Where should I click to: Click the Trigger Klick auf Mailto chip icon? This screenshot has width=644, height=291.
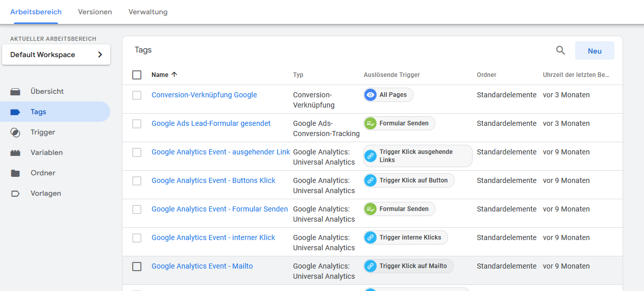tap(370, 266)
